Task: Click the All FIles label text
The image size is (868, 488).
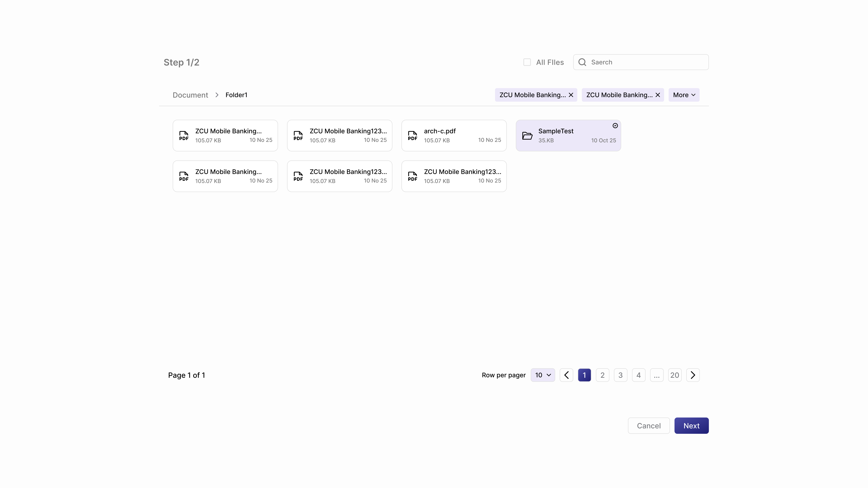Action: [550, 62]
